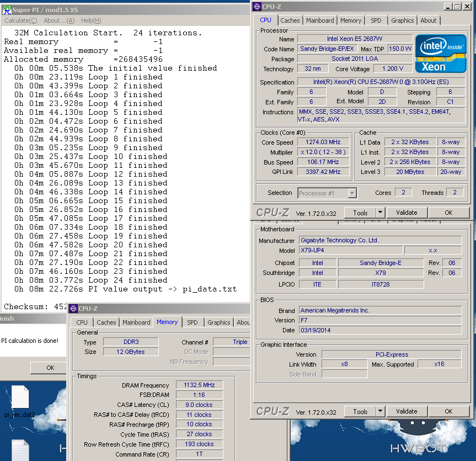
Task: Click the memory Size value 12 GBytes
Action: pos(131,352)
